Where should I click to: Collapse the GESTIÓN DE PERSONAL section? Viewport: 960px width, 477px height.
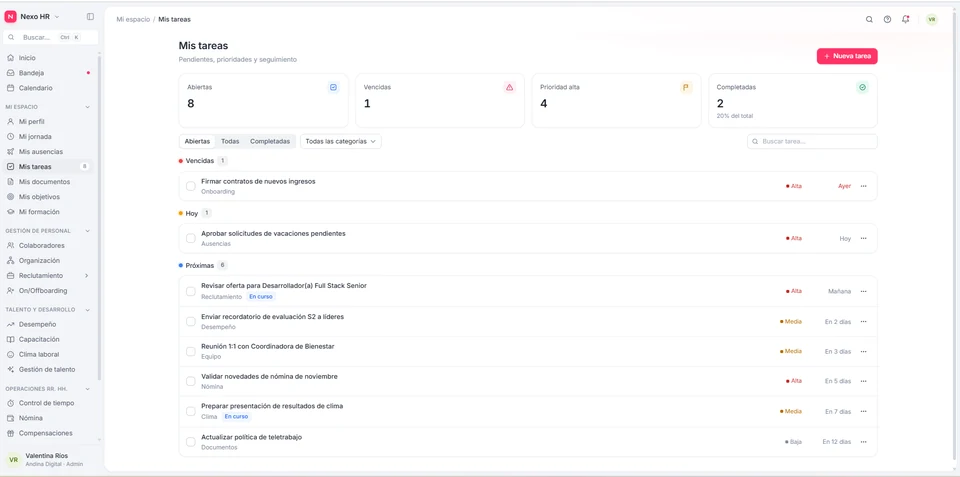point(87,231)
